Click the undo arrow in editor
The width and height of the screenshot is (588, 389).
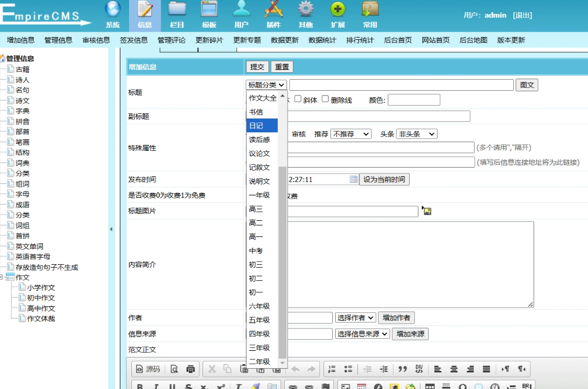pos(295,369)
